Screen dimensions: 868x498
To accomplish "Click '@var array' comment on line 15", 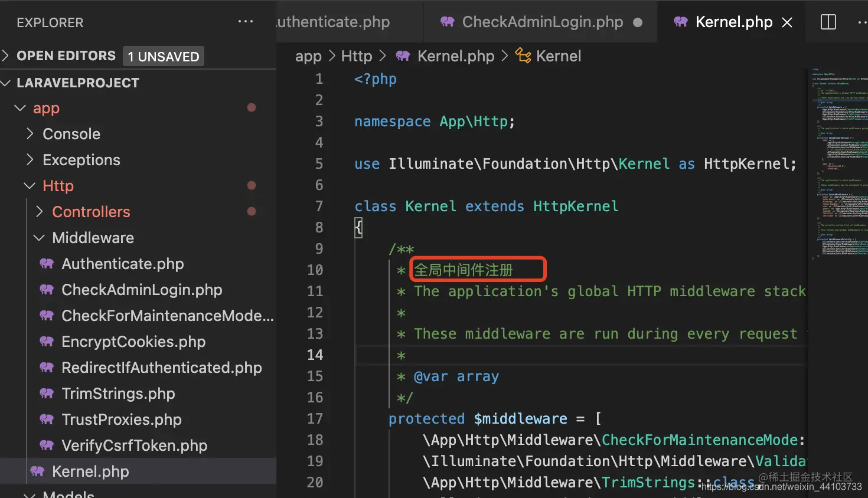I will (x=456, y=376).
